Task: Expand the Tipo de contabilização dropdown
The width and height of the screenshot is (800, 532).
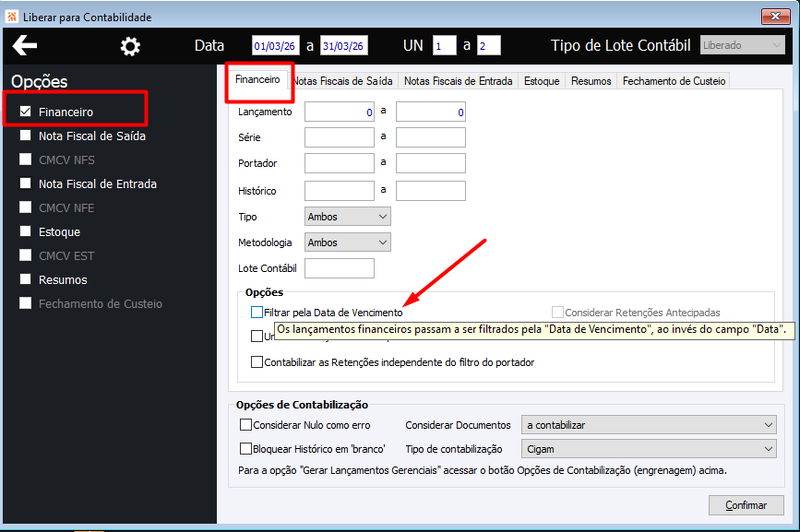Action: click(x=648, y=449)
